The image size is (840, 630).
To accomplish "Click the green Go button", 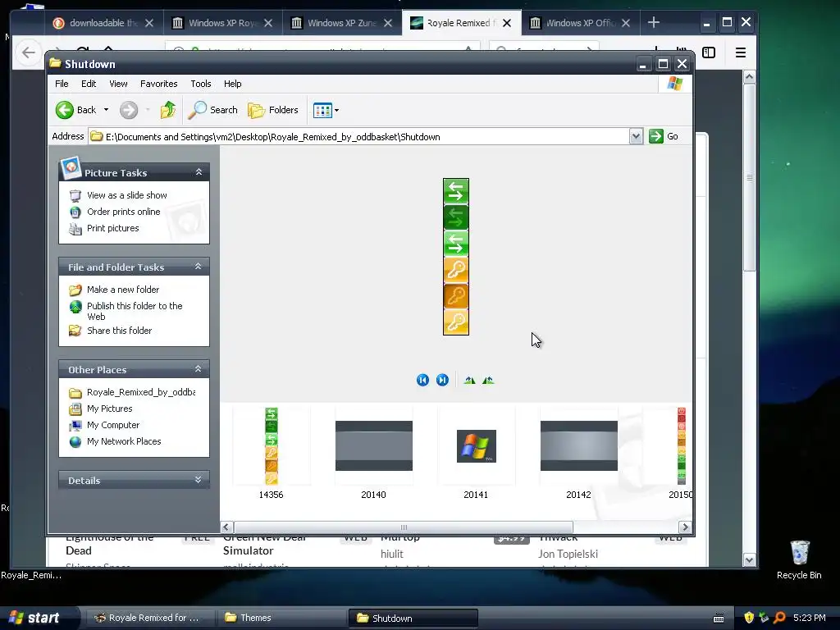I will pyautogui.click(x=664, y=137).
